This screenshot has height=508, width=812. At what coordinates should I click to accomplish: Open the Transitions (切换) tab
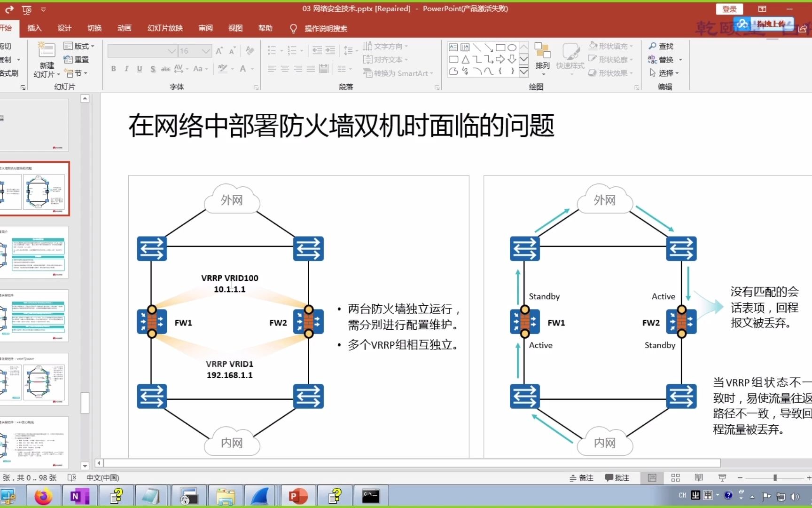[x=94, y=28]
